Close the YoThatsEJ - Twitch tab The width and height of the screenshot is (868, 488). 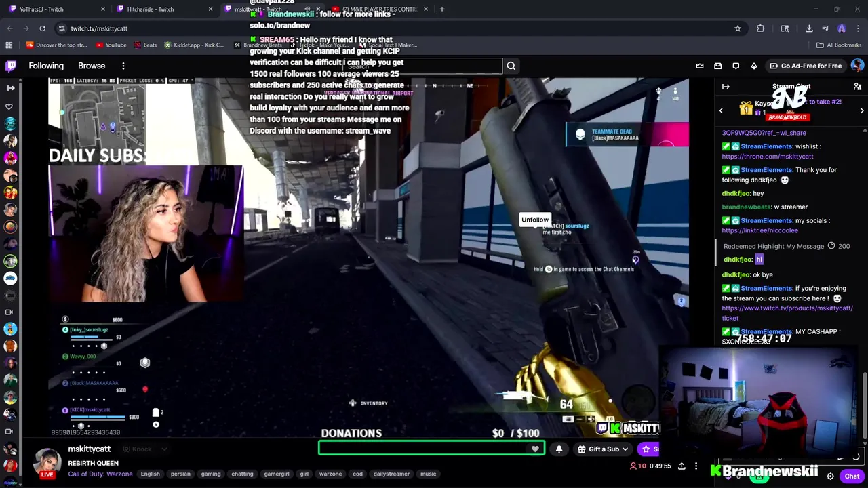(103, 9)
